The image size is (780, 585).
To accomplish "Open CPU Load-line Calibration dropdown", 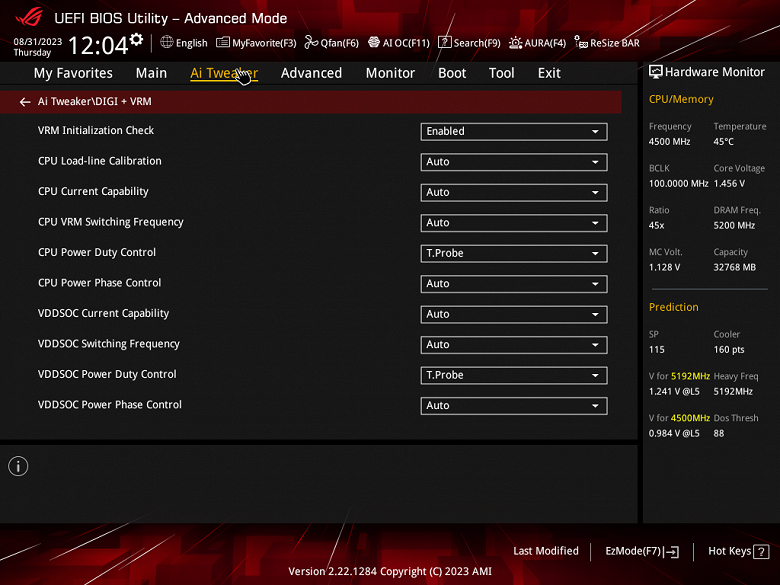I will [x=514, y=162].
